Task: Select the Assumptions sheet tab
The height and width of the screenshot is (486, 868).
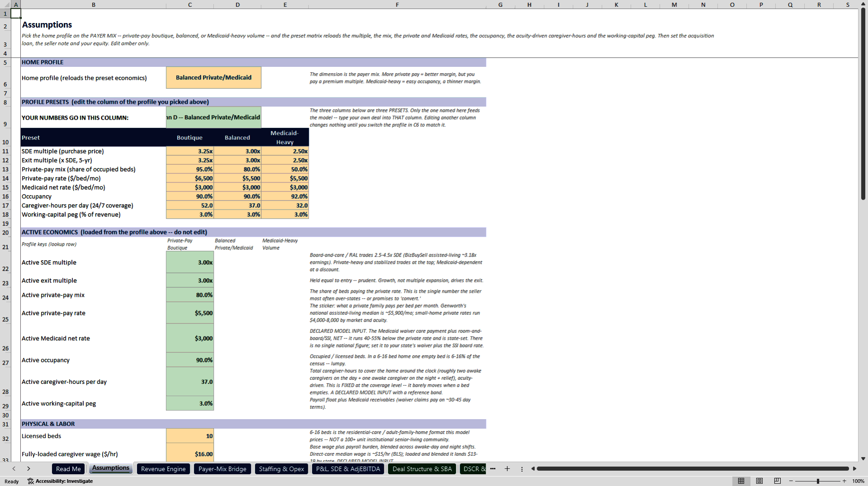Action: point(111,468)
